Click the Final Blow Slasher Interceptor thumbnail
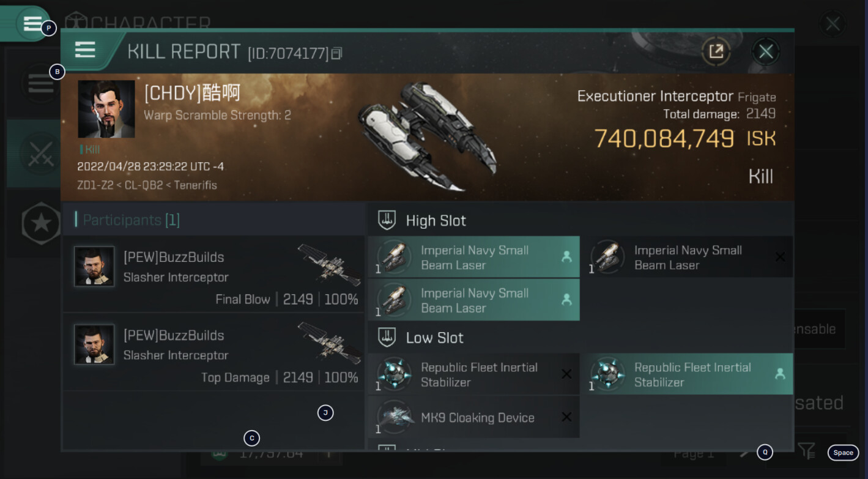 (329, 264)
